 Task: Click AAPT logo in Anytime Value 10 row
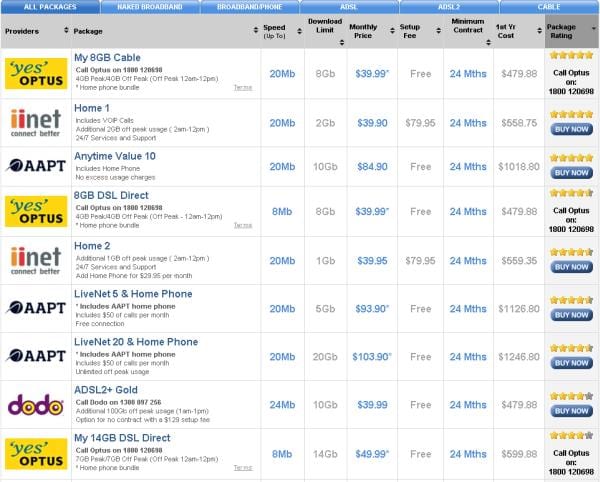click(36, 165)
